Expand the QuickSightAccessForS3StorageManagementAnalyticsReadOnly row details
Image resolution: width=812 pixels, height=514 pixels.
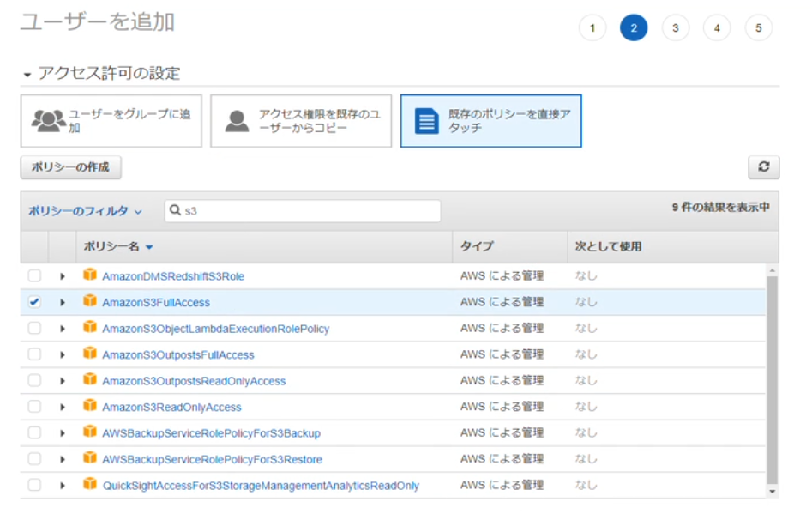tap(62, 486)
